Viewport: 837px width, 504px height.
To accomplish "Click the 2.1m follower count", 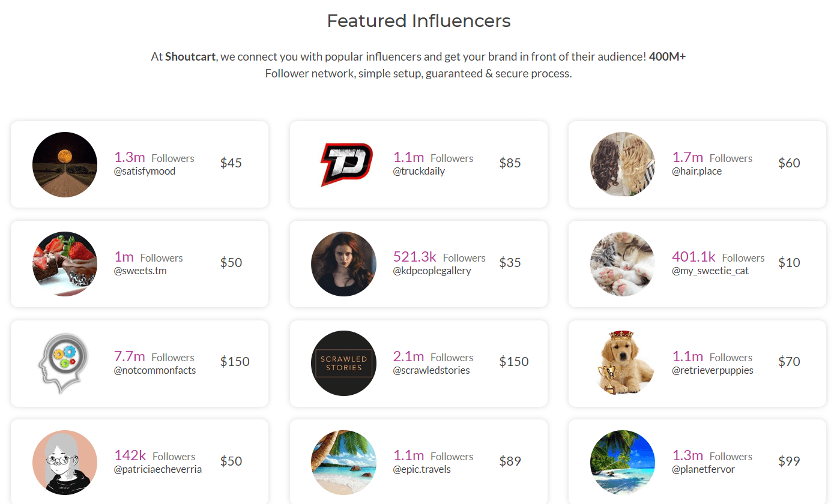I will 408,356.
